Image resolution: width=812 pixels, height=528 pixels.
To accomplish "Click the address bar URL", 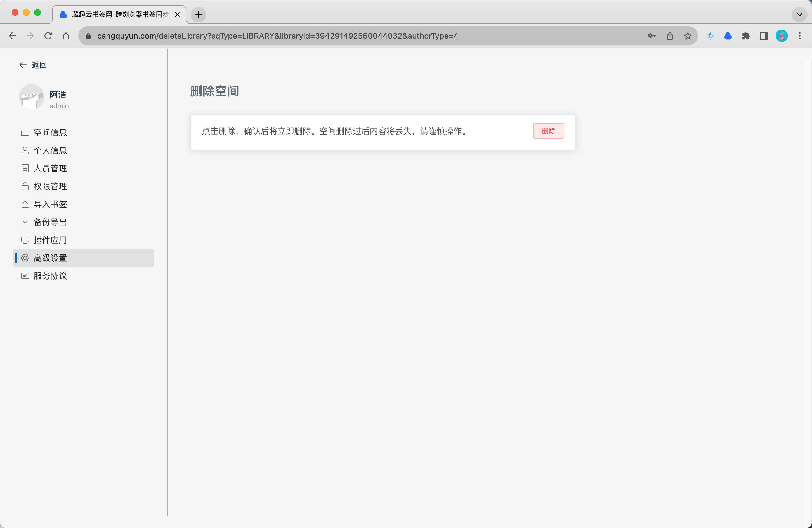I will 277,36.
